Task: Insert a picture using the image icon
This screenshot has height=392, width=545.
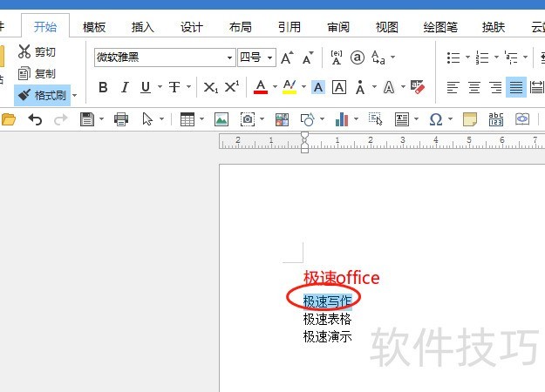Action: click(x=221, y=119)
